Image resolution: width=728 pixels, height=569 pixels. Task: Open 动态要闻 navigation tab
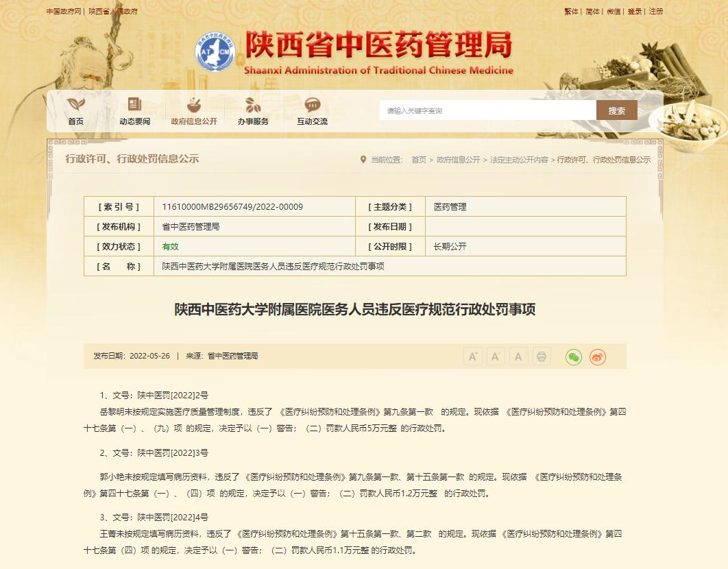tap(134, 121)
